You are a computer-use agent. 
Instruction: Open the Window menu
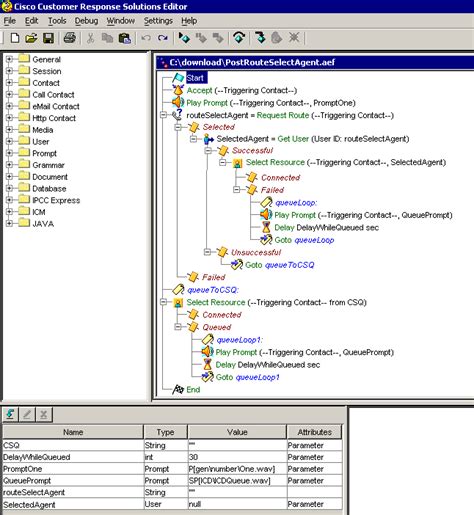(121, 21)
